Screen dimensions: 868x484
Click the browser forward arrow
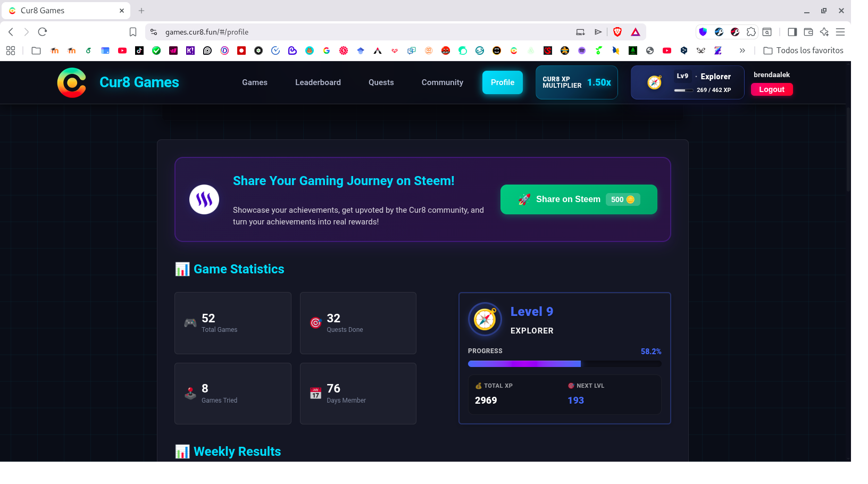pos(26,32)
